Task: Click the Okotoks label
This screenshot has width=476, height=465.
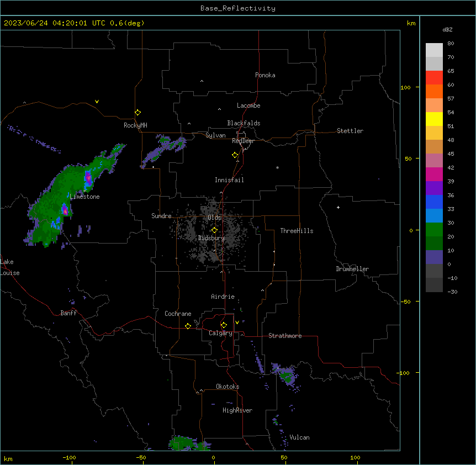Action: click(228, 387)
